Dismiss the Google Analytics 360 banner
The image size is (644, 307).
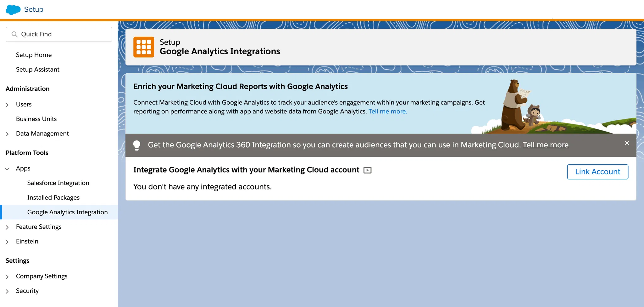click(627, 143)
